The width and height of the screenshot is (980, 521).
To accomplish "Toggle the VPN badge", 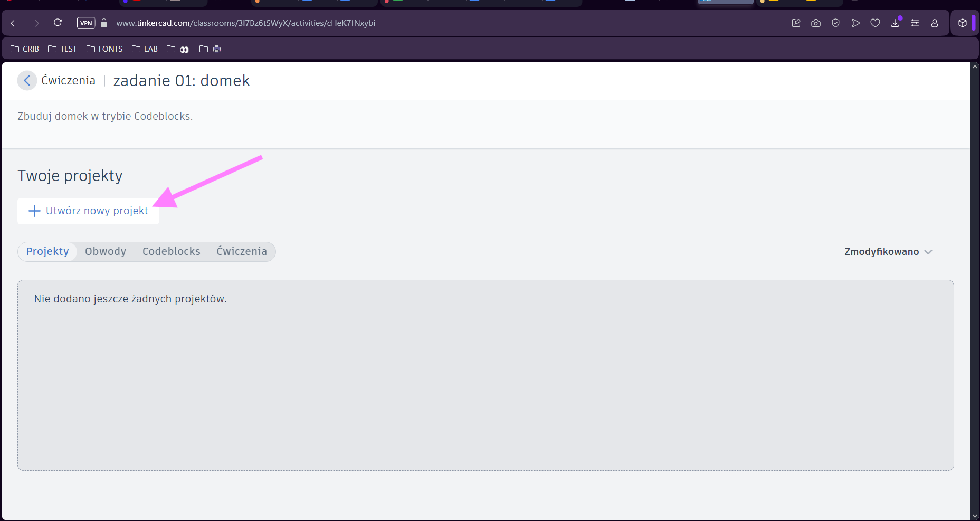I will point(86,23).
